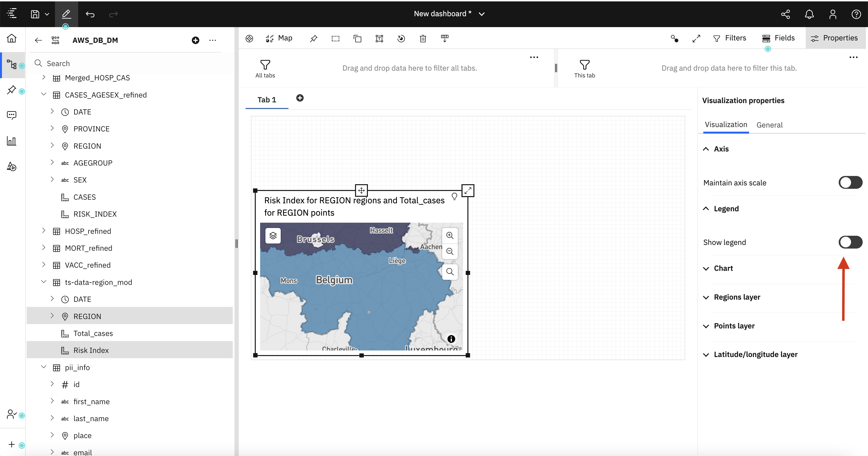
Task: Open notifications bell icon
Action: (x=809, y=14)
